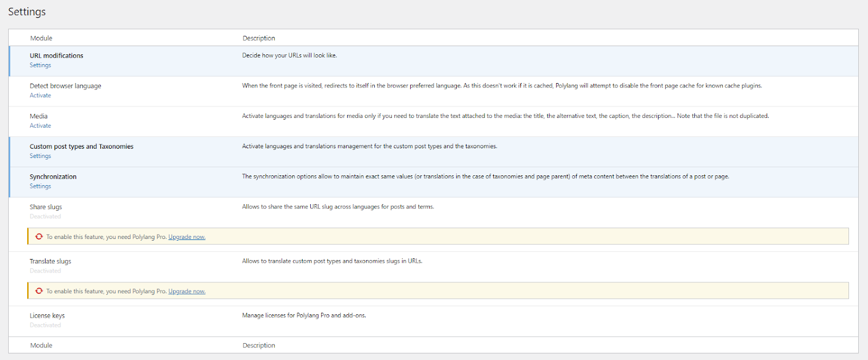868x360 pixels.
Task: Click the refresh icon in the Translate slugs notice
Action: (39, 291)
